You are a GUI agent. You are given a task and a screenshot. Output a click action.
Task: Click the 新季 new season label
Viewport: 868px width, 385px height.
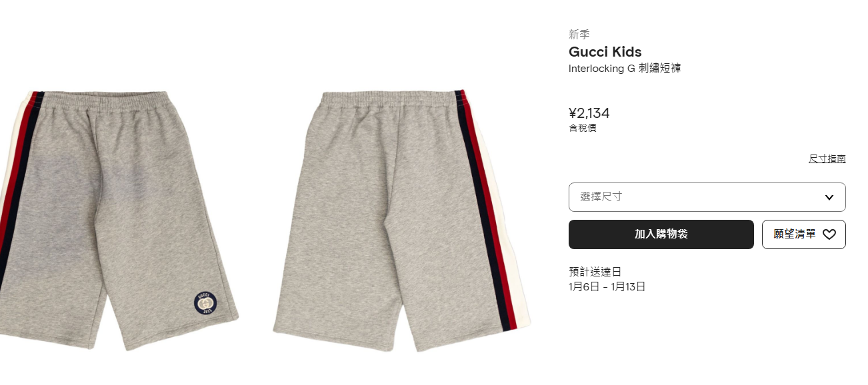[579, 35]
